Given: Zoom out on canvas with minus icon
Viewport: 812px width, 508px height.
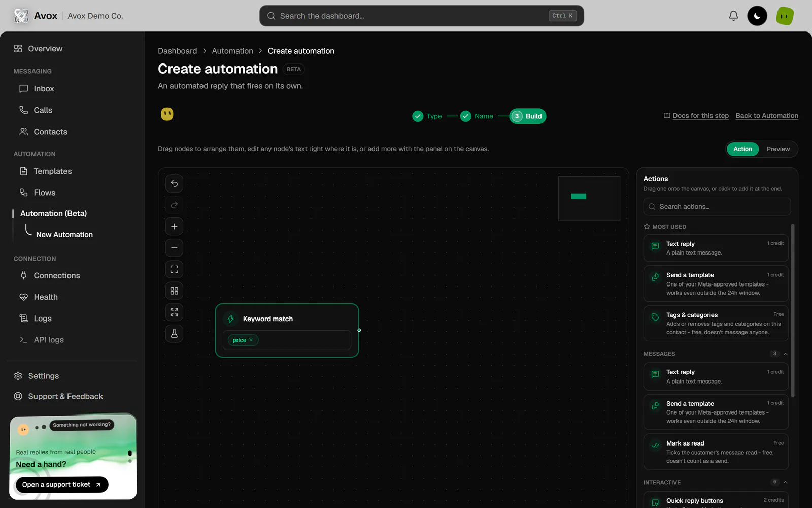Looking at the screenshot, I should [x=174, y=248].
